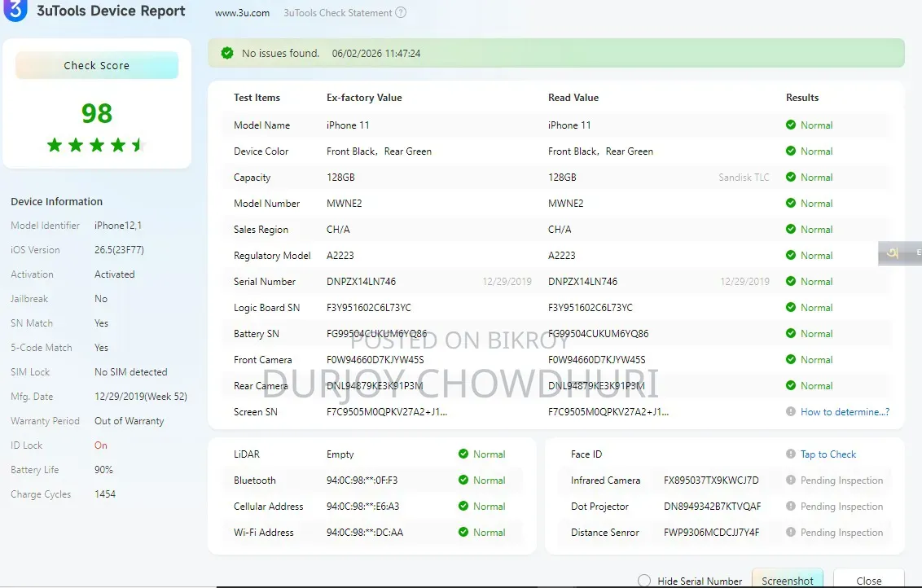Click the check score value 98
The width and height of the screenshot is (922, 588).
tap(96, 113)
